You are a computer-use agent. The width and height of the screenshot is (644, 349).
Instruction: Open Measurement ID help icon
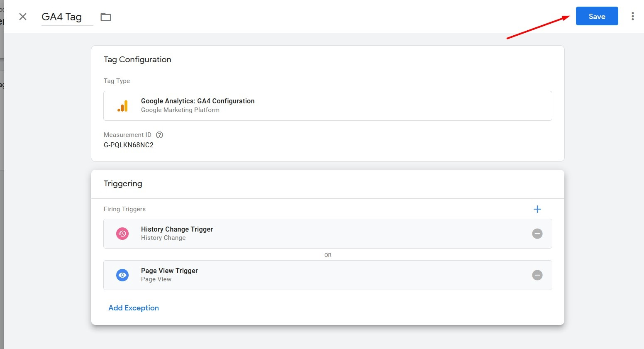159,135
